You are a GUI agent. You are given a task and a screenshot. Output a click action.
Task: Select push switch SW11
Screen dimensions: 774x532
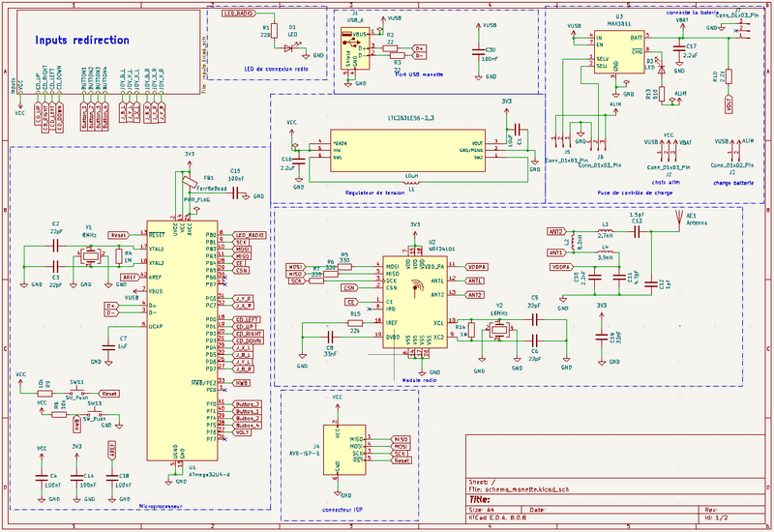[79, 394]
